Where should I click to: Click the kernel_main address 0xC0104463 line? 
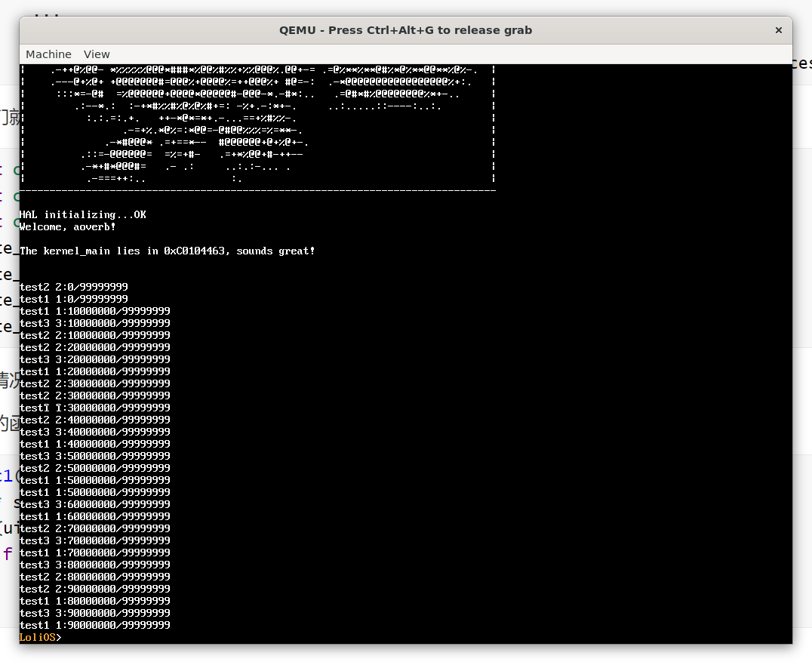coord(167,251)
